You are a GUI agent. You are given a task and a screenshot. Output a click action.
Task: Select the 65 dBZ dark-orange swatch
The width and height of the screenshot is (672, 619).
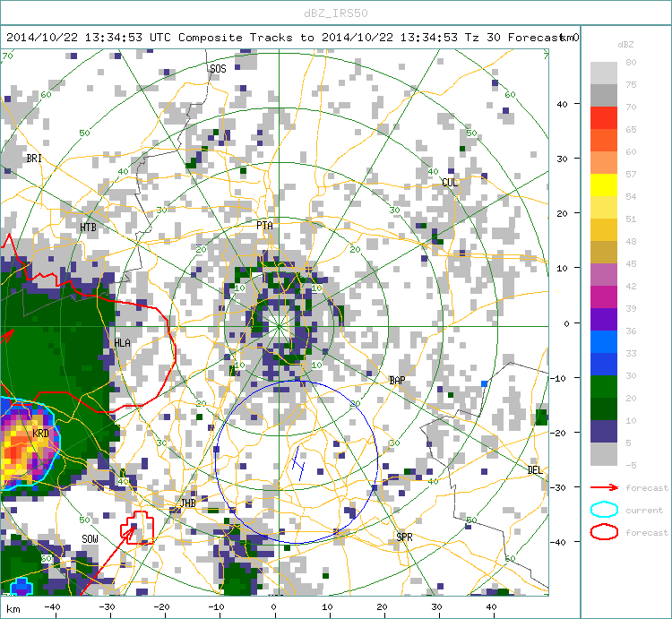[603, 140]
